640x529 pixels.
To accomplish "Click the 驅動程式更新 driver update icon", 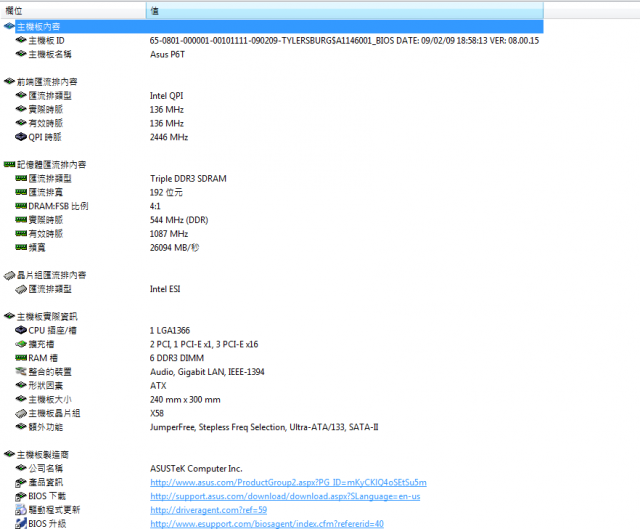I will pyautogui.click(x=21, y=509).
